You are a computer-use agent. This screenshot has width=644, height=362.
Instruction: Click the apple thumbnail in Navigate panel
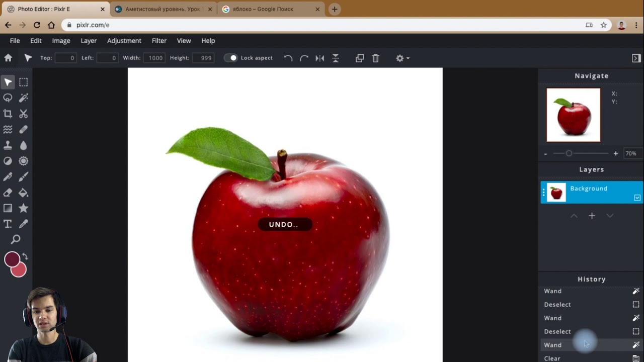[574, 115]
